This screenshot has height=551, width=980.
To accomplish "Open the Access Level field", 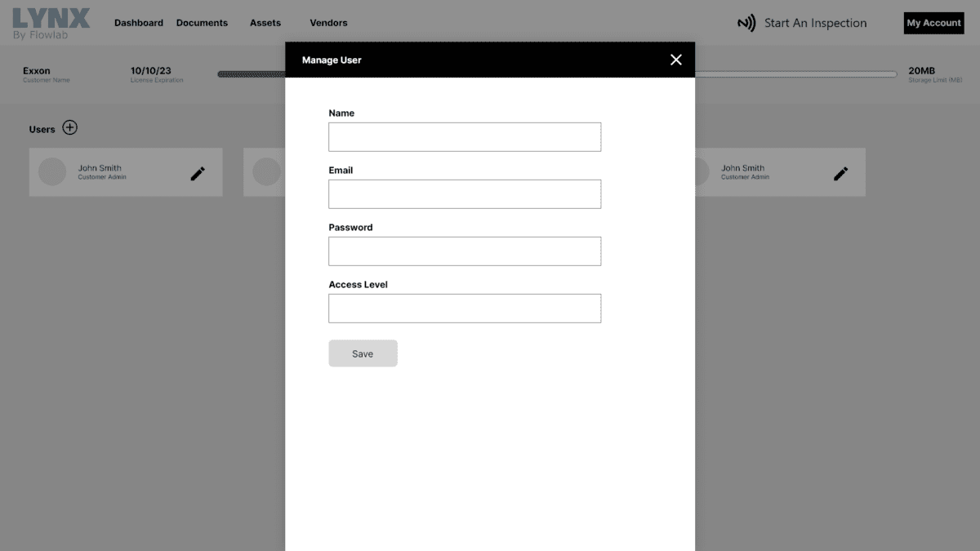I will pyautogui.click(x=465, y=309).
